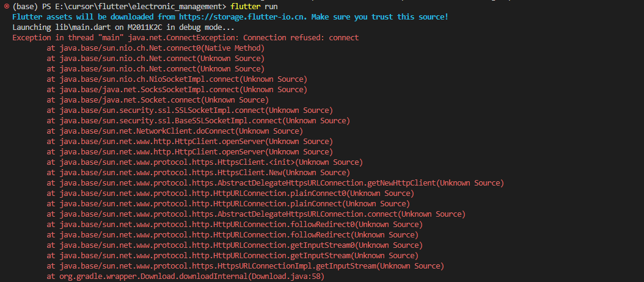644x282 pixels.
Task: Click the red command-failed marker icon
Action: point(5,6)
